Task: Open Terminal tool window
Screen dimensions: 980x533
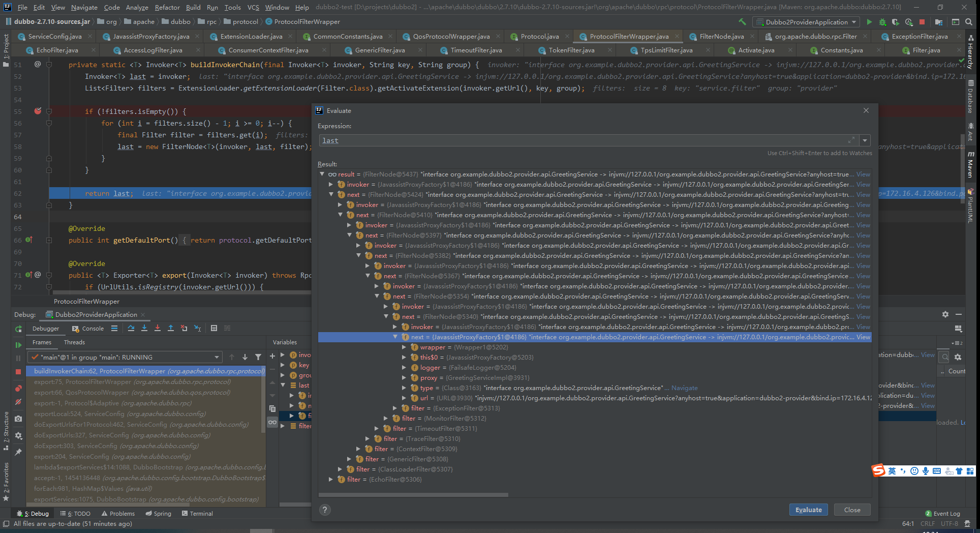Action: pyautogui.click(x=197, y=513)
